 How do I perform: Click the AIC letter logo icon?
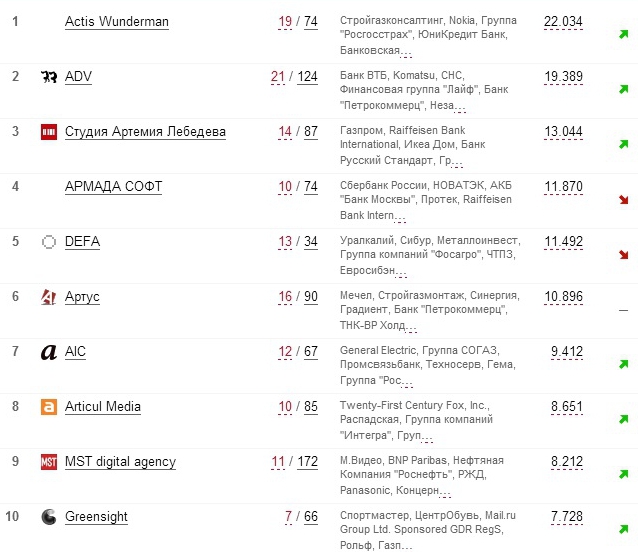point(48,352)
